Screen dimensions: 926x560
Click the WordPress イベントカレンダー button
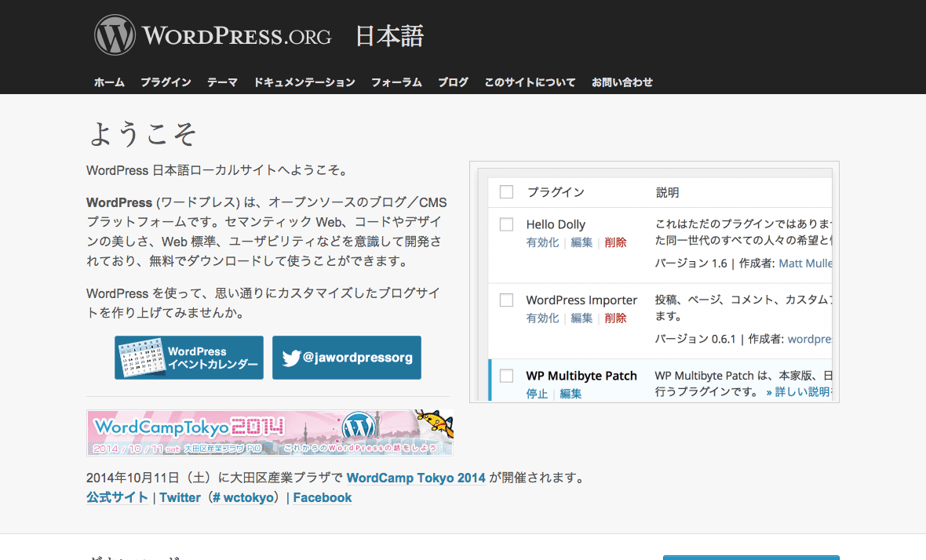click(x=189, y=358)
